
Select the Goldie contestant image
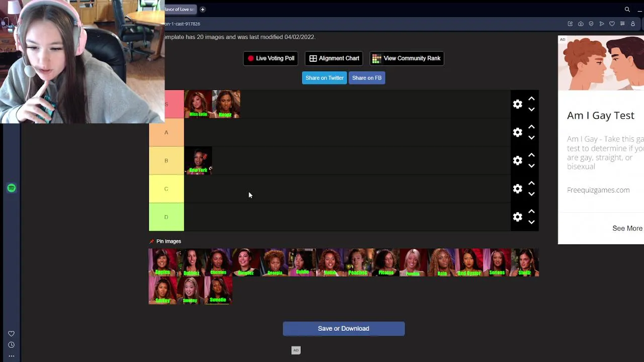point(302,262)
